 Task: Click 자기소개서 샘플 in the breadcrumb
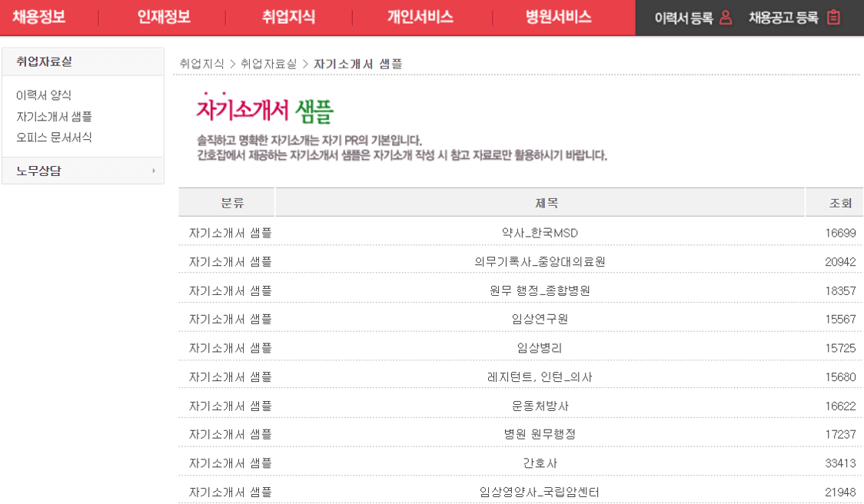point(358,64)
